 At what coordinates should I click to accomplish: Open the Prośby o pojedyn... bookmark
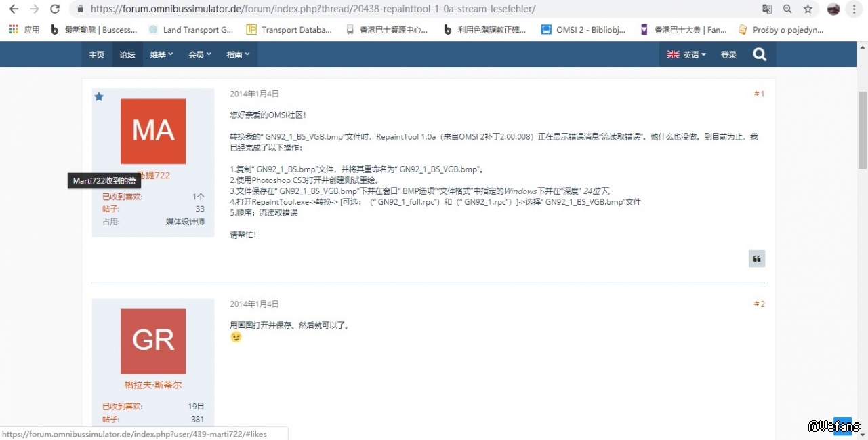[781, 30]
